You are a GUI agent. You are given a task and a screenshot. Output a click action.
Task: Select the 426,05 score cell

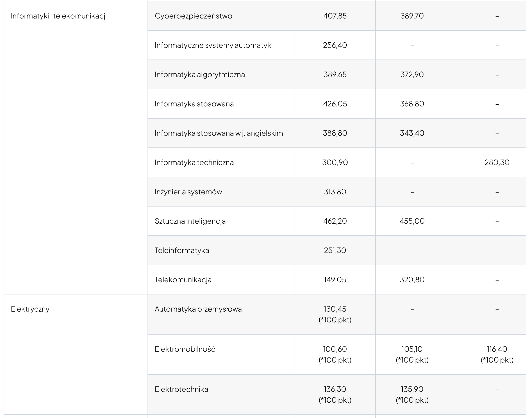tap(335, 104)
